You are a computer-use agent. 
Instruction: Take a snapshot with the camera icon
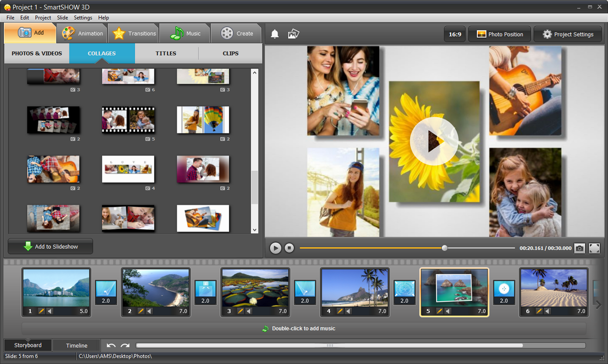(579, 248)
